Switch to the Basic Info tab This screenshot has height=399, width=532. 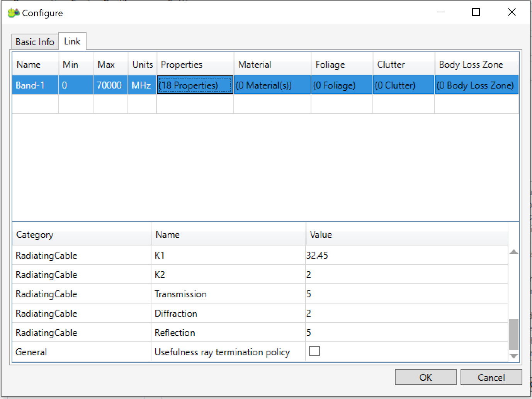tap(35, 42)
